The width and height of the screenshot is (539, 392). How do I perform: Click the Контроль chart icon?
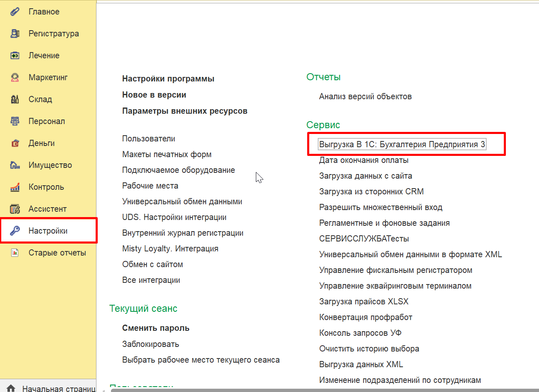[15, 187]
